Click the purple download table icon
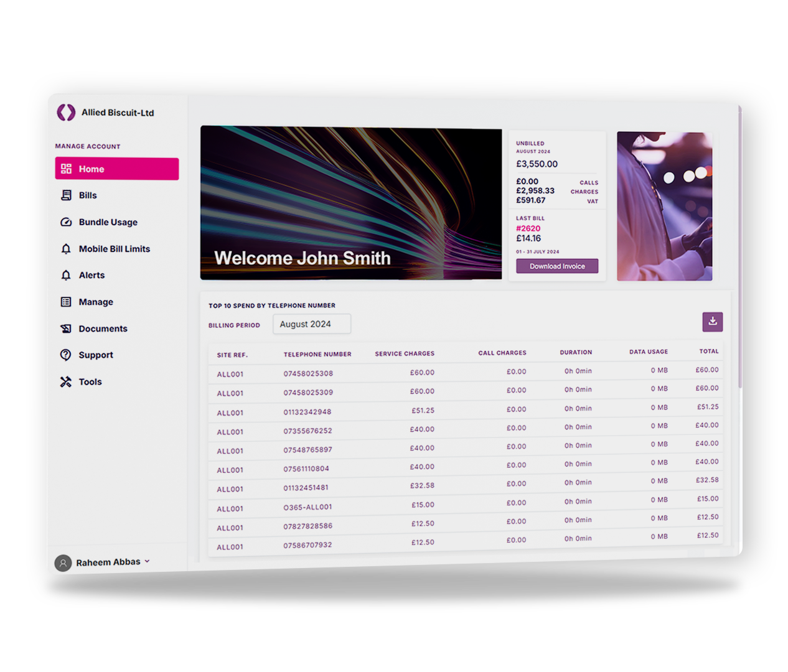788x672 pixels. 713,322
